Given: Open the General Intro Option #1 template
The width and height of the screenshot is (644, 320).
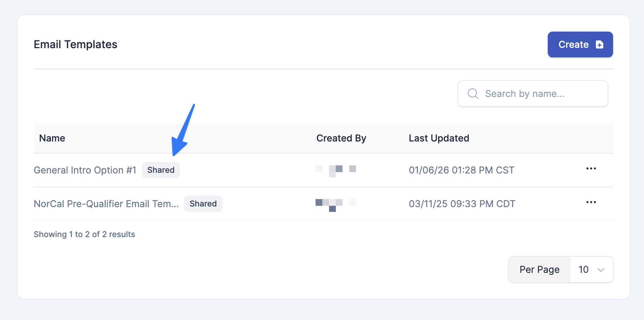Looking at the screenshot, I should pyautogui.click(x=85, y=170).
